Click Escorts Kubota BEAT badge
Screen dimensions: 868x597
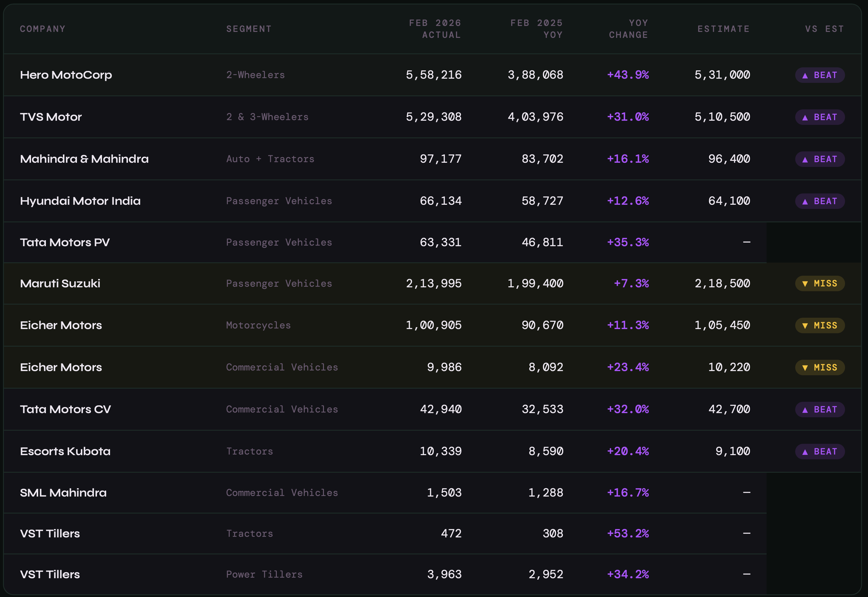pyautogui.click(x=819, y=452)
